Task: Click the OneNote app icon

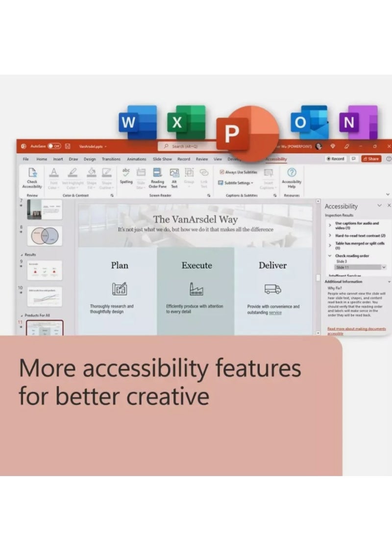Action: (x=359, y=122)
